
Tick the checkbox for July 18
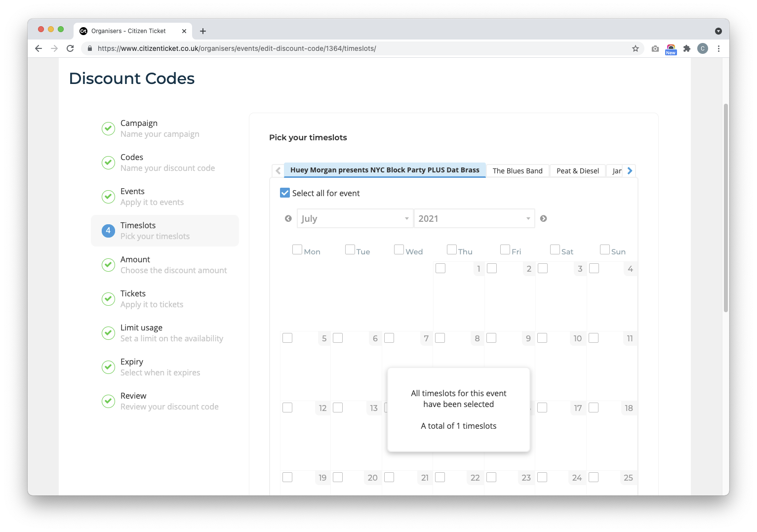tap(594, 408)
